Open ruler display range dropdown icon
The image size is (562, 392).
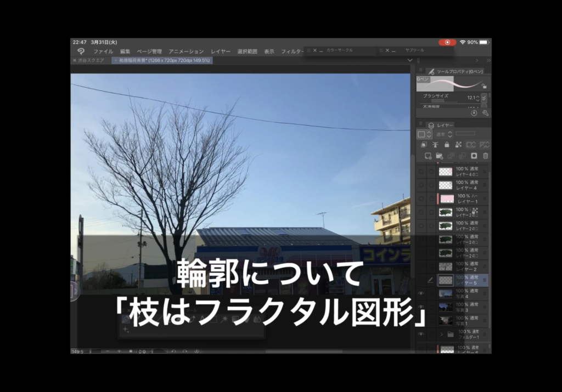pos(485,145)
